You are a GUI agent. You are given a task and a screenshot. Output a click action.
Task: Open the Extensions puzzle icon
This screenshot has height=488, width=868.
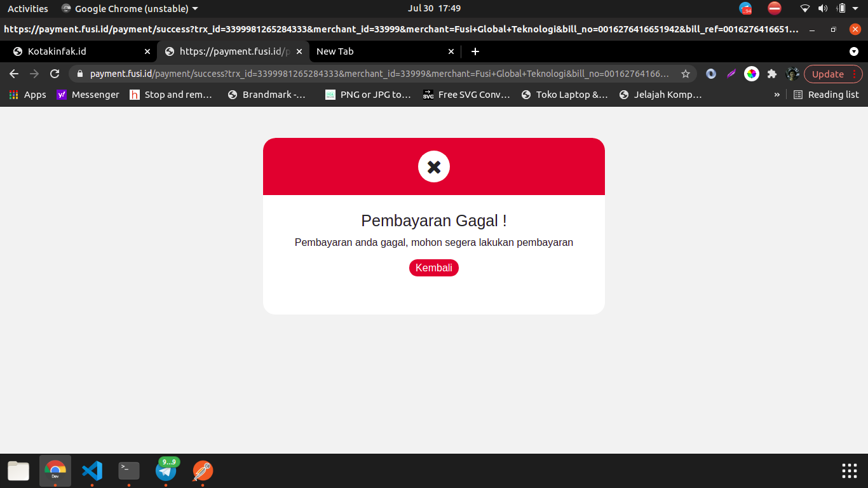(772, 74)
